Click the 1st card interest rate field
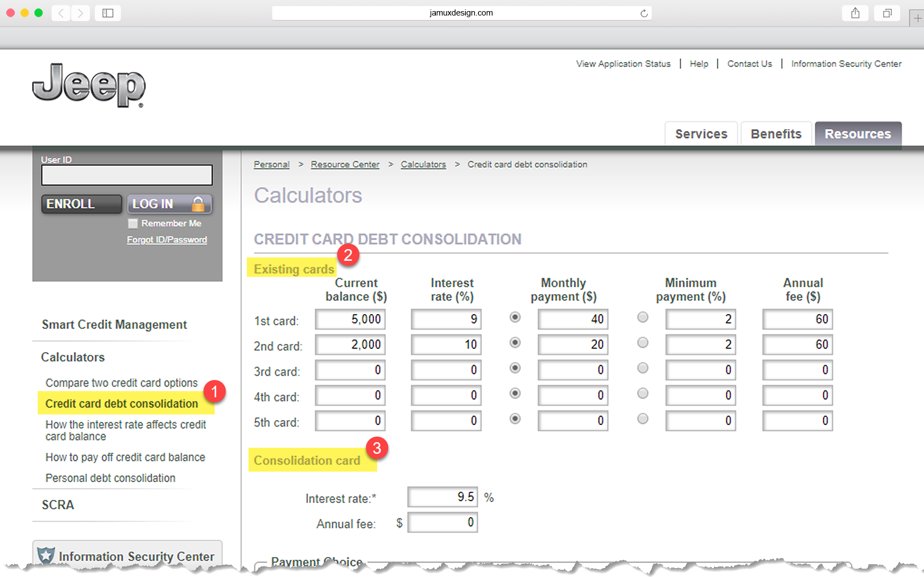The image size is (924, 577). [x=446, y=319]
